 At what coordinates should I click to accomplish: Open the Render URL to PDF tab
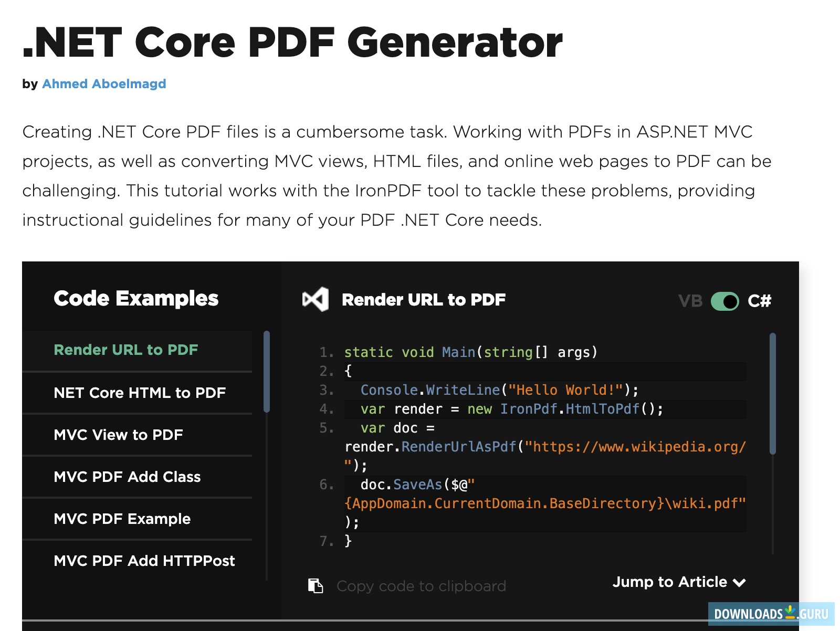tap(126, 350)
